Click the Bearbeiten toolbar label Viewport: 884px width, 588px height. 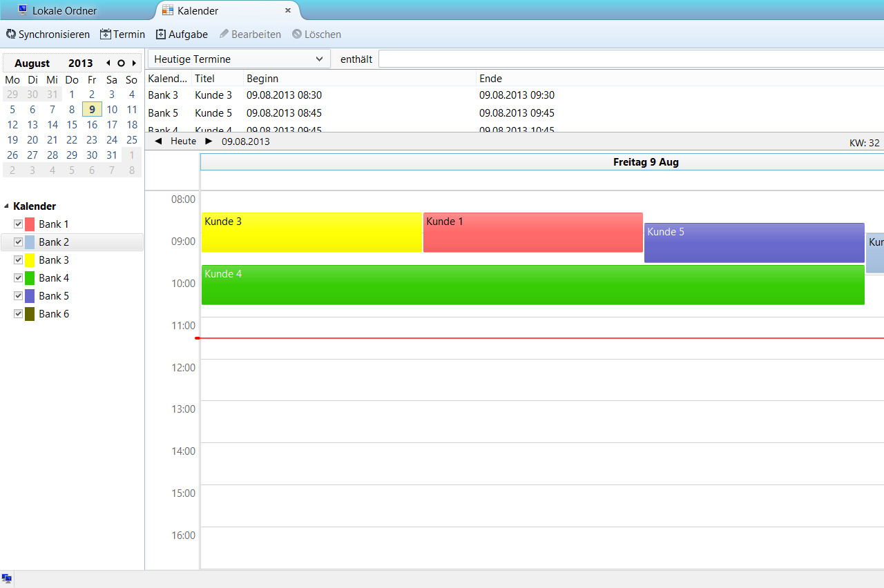pyautogui.click(x=256, y=34)
